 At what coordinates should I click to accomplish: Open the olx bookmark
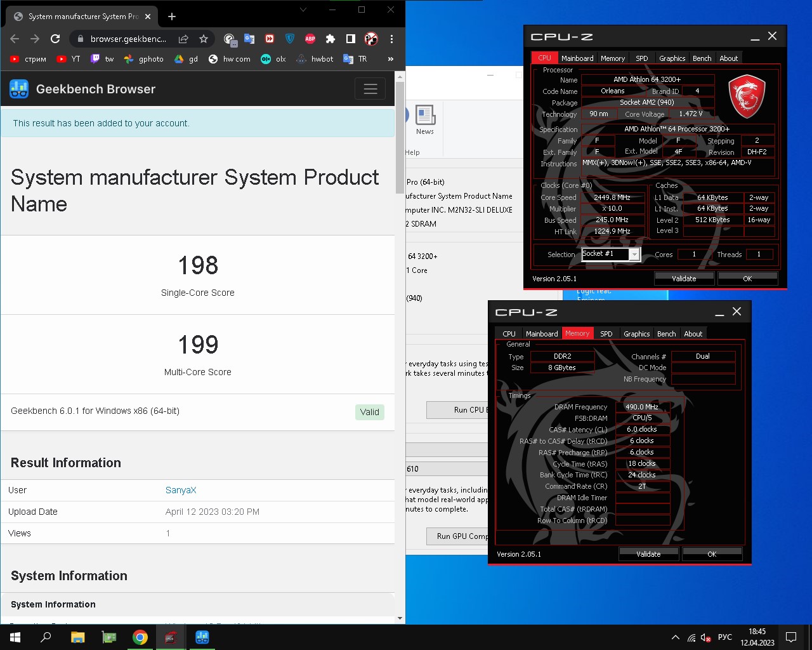273,59
